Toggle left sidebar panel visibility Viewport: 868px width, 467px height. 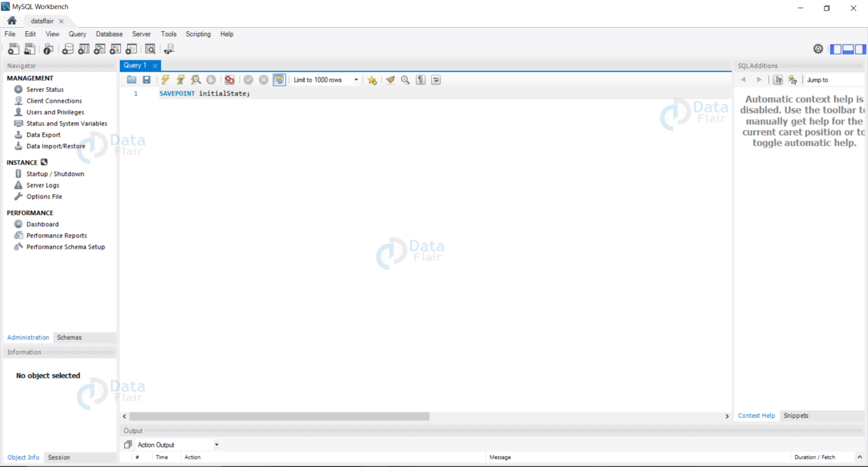tap(836, 49)
